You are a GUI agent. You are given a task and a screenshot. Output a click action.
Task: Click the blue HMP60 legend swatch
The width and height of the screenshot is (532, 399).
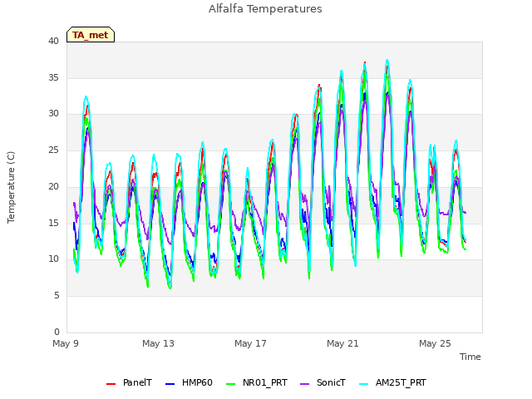pyautogui.click(x=170, y=384)
